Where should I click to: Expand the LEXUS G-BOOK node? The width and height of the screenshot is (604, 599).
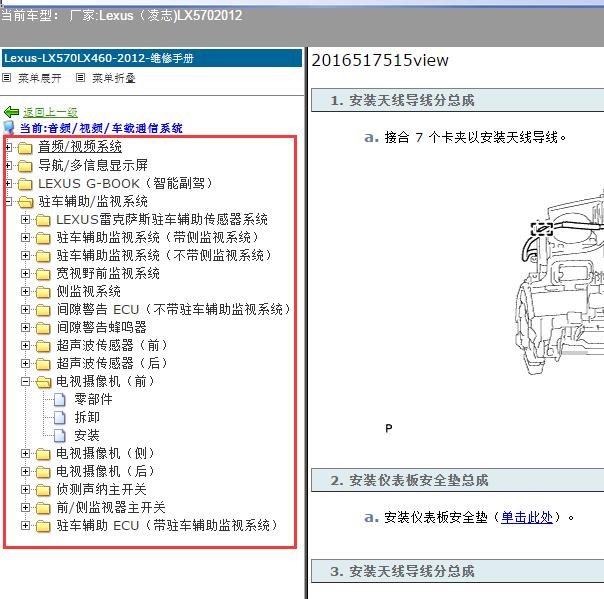coord(8,183)
